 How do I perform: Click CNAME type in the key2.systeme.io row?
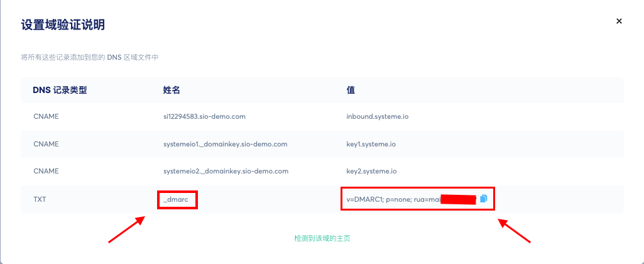[46, 170]
